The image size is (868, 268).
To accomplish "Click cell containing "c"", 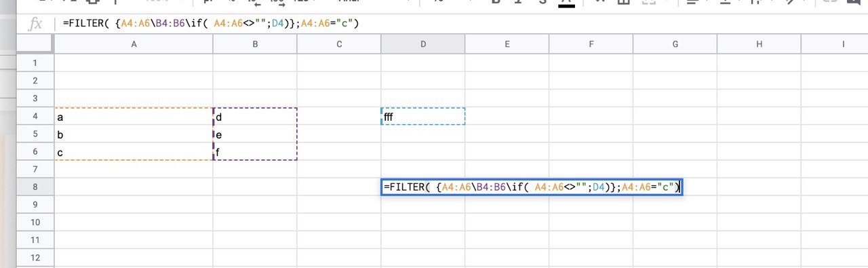I will tap(134, 152).
